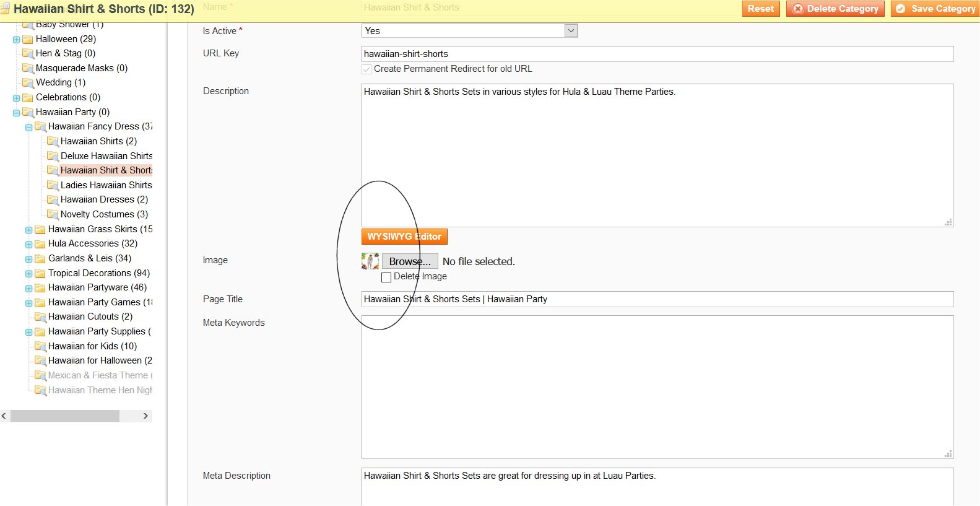Click the category tree horizontal scrollbar
This screenshot has height=506, width=980.
pyautogui.click(x=65, y=416)
